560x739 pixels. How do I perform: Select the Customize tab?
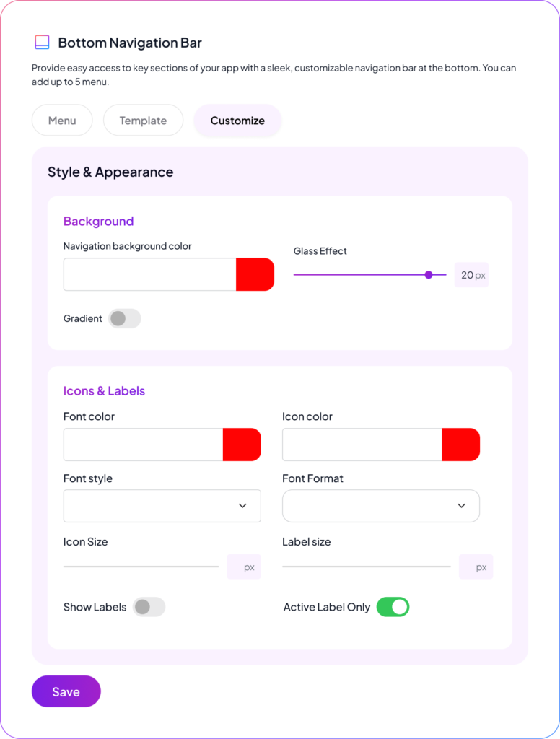coord(237,121)
